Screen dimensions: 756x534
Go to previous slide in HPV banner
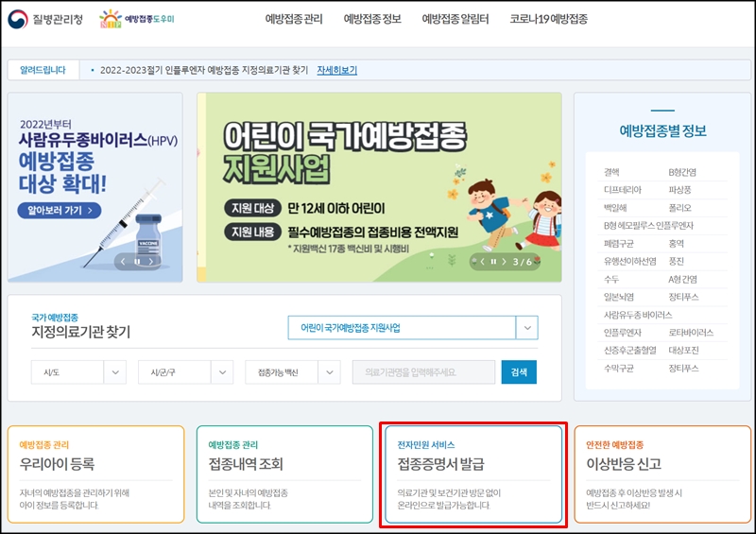tap(123, 262)
